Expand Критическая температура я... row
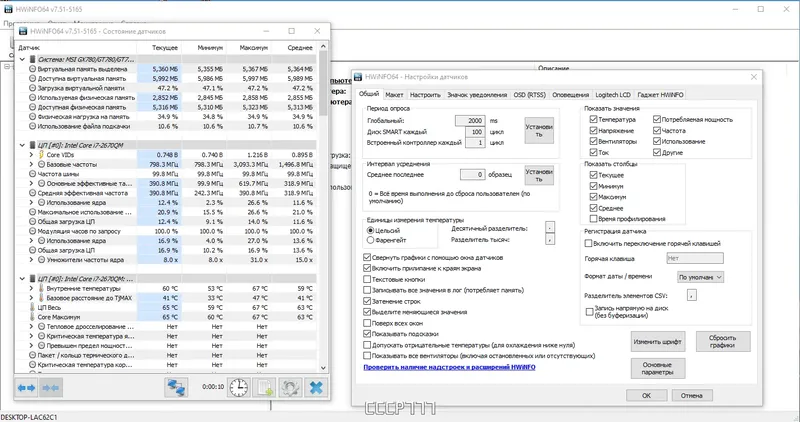The width and height of the screenshot is (800, 422). tap(31, 336)
